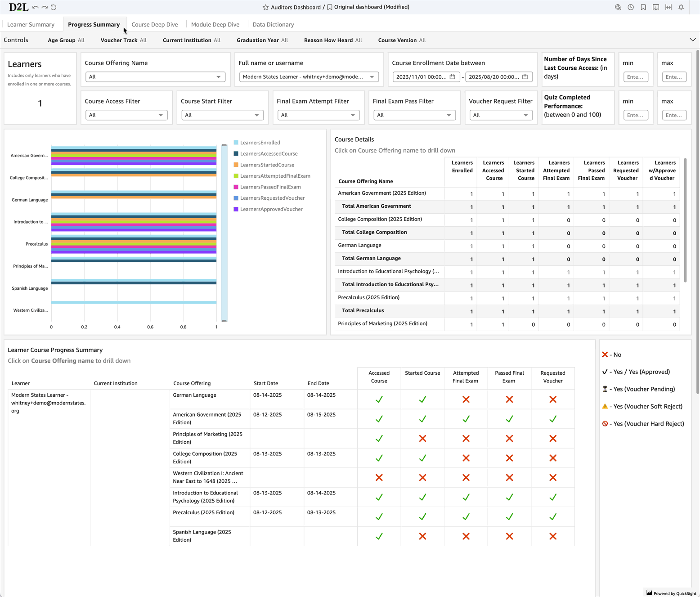Click the fit-to-width icon
700x597 pixels.
tap(669, 7)
